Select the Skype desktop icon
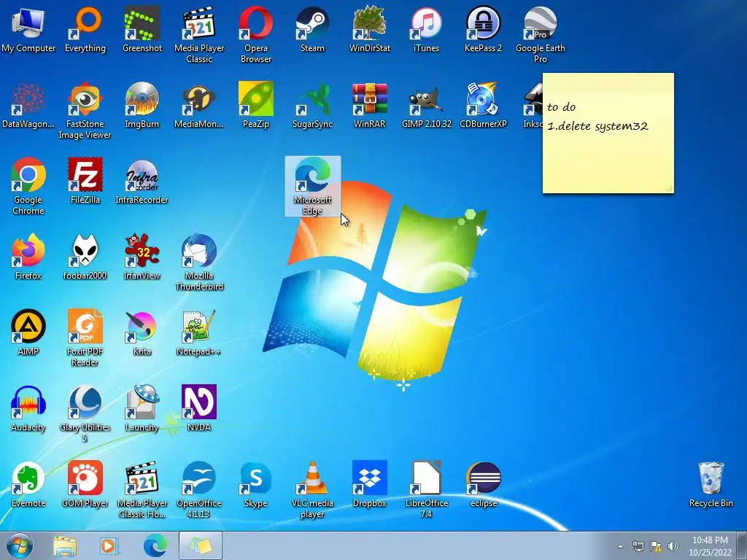 [x=256, y=484]
